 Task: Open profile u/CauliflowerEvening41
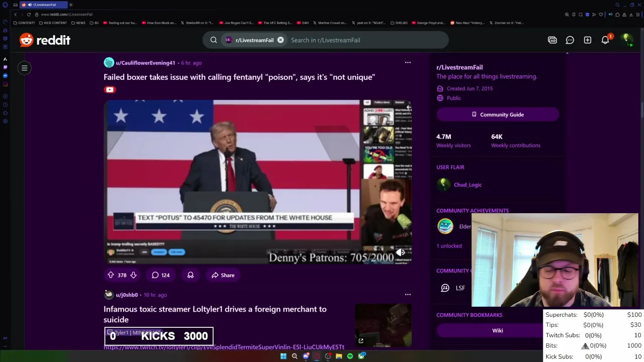tap(145, 63)
